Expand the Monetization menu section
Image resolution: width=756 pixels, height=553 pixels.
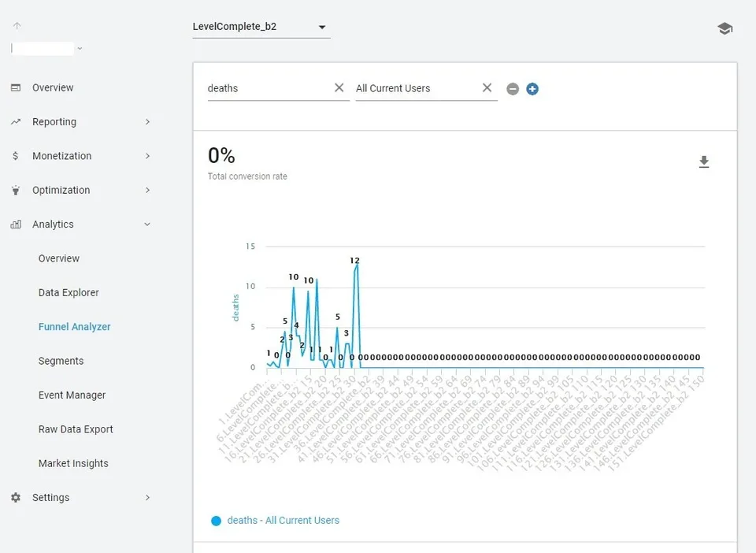click(80, 156)
